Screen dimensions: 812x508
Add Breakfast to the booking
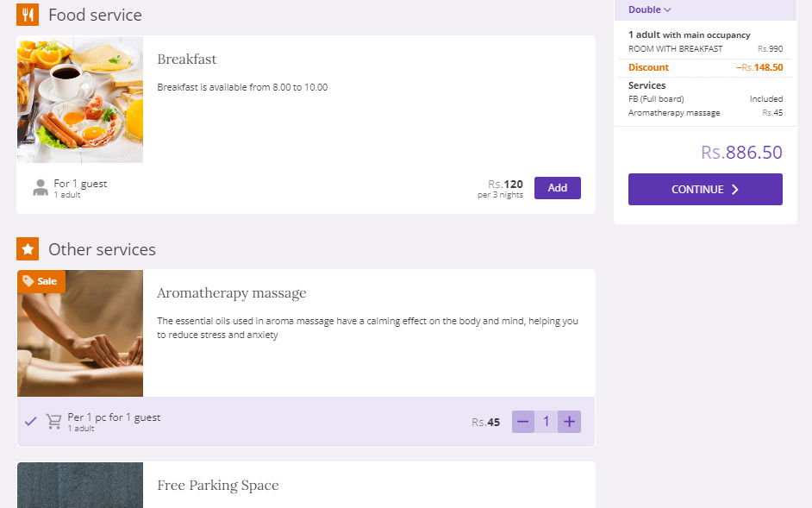[x=557, y=188]
